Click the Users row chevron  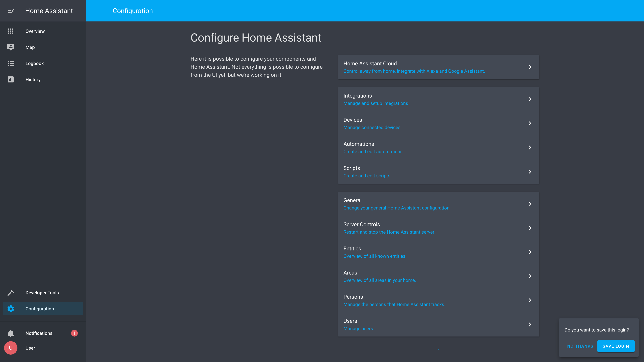point(530,324)
